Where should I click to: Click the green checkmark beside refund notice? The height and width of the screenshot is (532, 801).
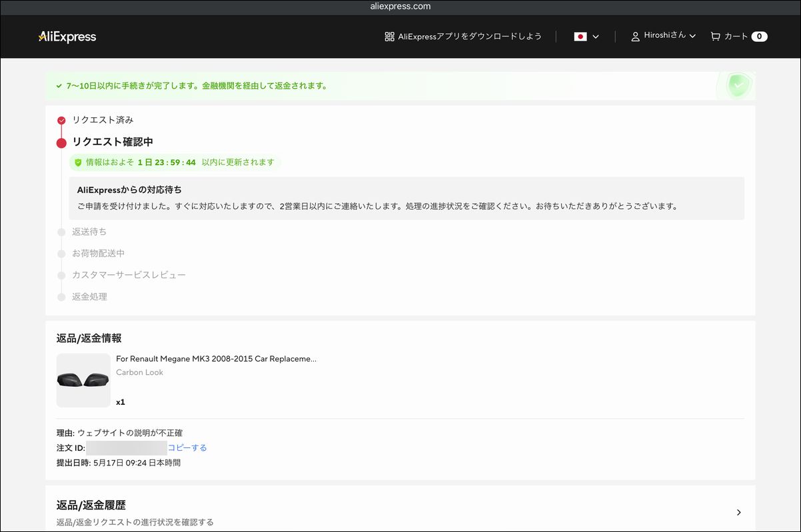pyautogui.click(x=59, y=86)
